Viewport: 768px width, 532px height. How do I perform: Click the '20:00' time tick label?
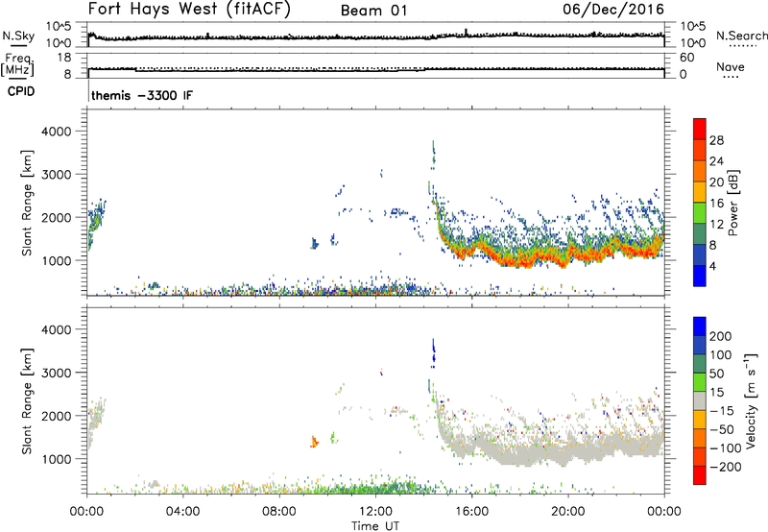click(x=568, y=512)
